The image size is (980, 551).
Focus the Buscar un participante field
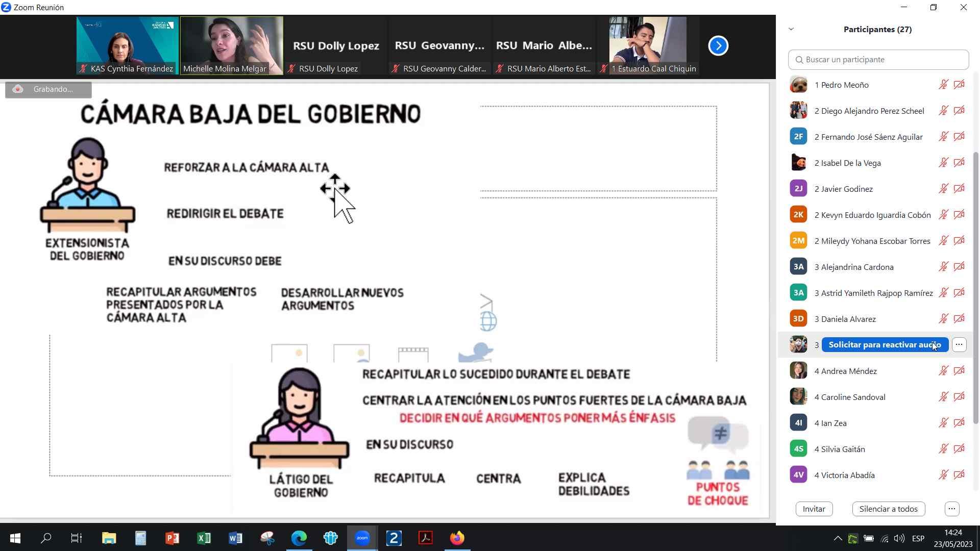click(878, 60)
